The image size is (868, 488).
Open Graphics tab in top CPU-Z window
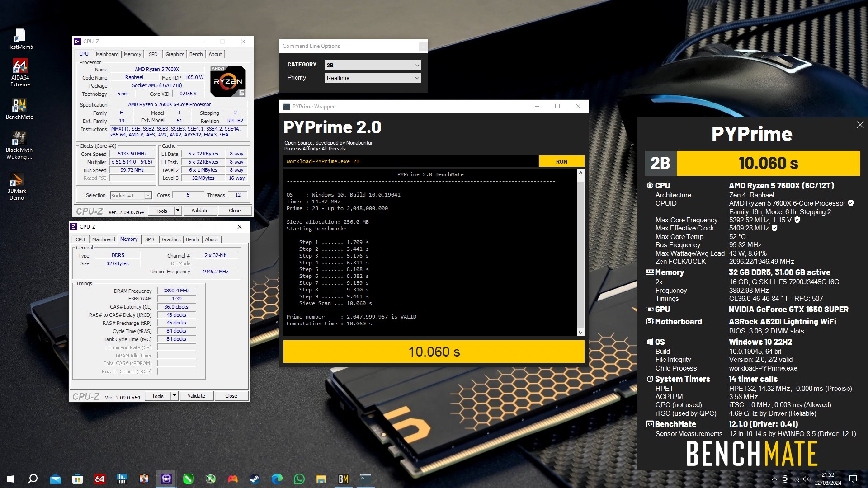(x=175, y=54)
